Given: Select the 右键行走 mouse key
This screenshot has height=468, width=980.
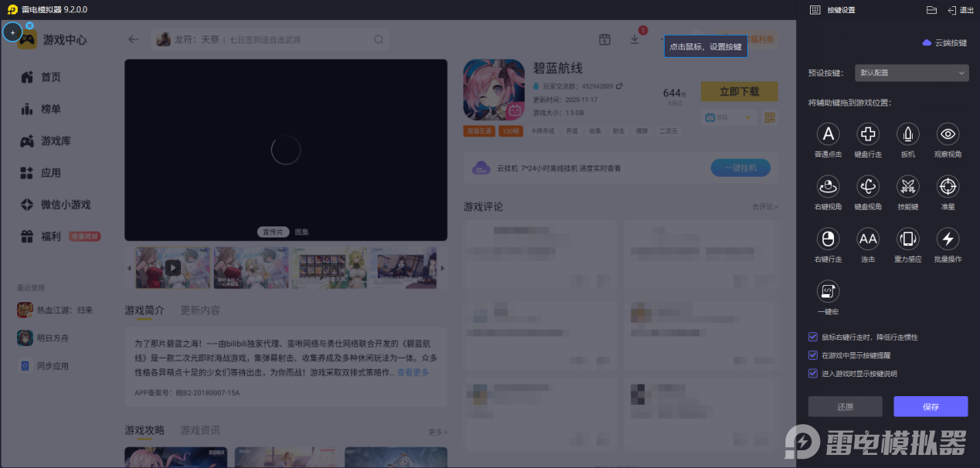Looking at the screenshot, I should click(828, 239).
